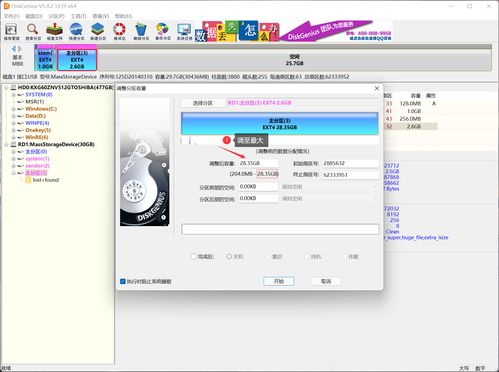
Task: Click the 恢复文件 recover files toolbar icon
Action: point(54,32)
